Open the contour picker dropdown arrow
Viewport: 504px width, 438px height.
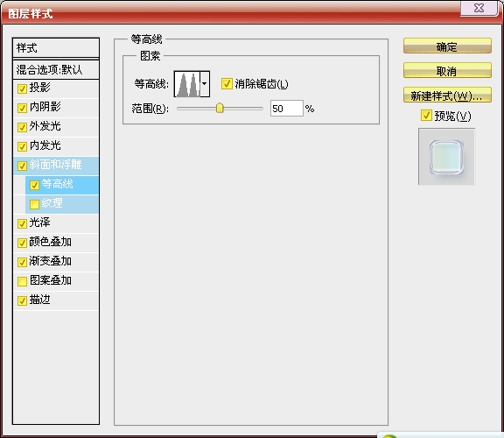pos(205,84)
